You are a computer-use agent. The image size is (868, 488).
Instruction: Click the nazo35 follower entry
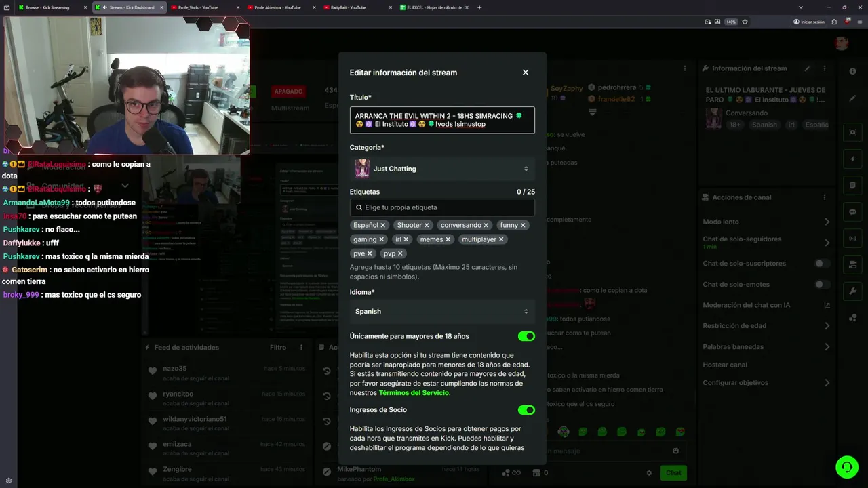[226, 373]
